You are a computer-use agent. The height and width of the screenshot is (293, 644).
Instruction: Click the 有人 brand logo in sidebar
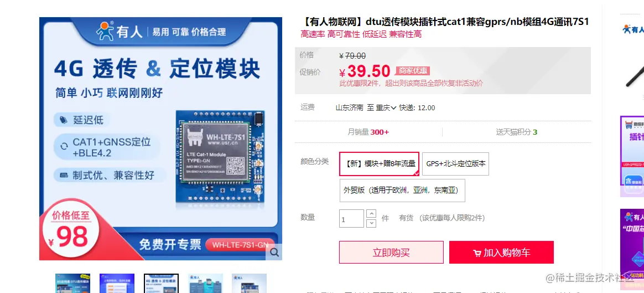pos(632,29)
